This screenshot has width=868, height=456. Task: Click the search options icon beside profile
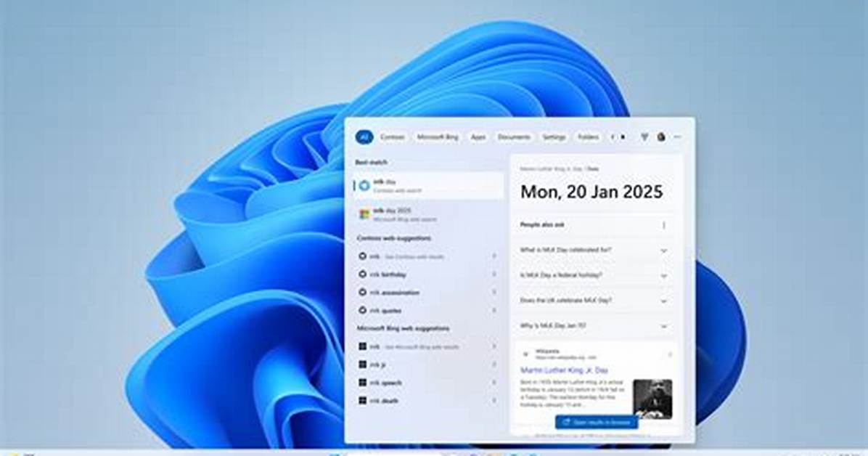(644, 137)
